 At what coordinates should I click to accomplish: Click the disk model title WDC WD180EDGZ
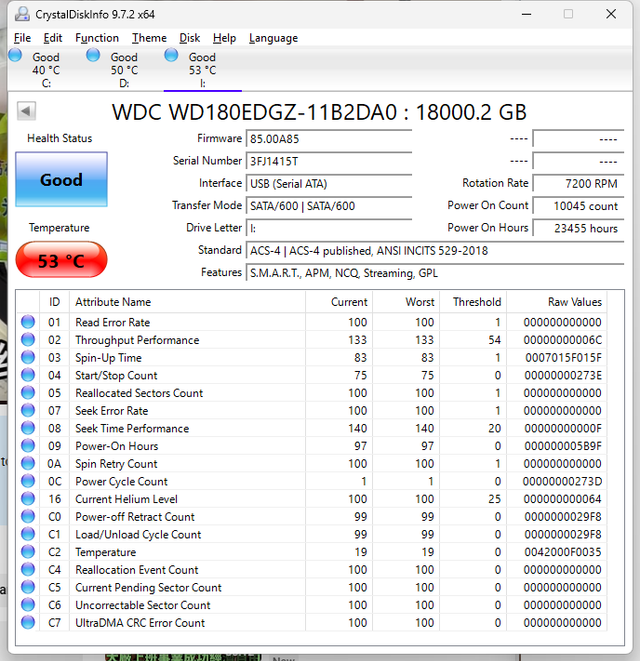click(x=319, y=113)
